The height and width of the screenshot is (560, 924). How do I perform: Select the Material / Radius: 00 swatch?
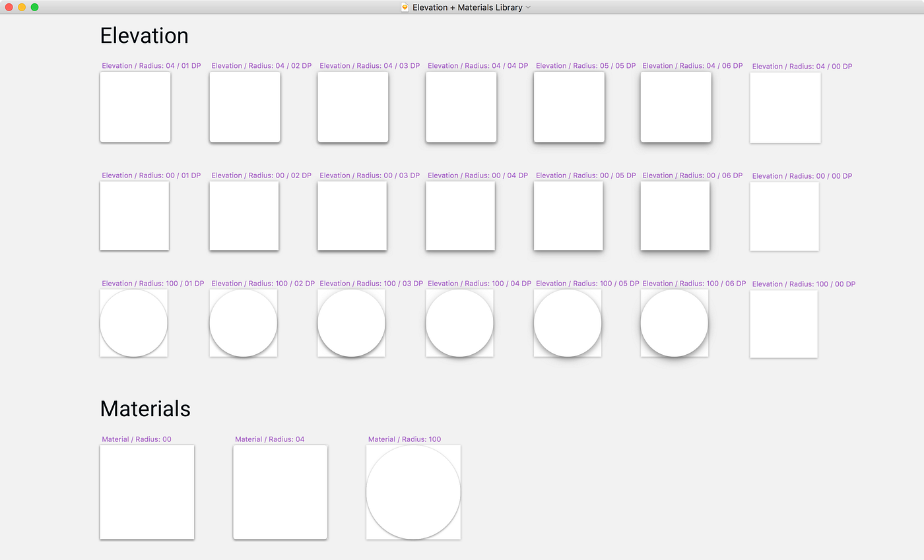[x=147, y=491]
